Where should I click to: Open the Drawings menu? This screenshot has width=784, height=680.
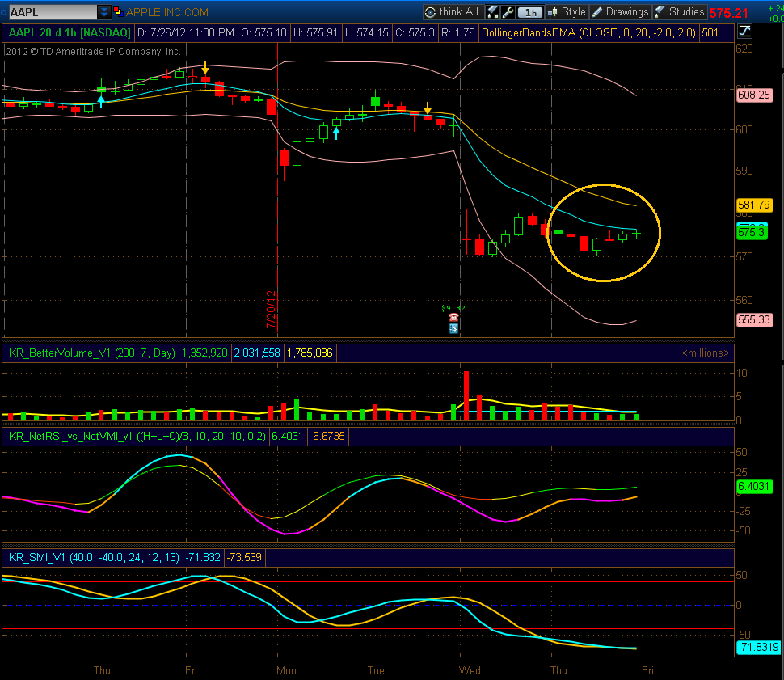click(621, 12)
